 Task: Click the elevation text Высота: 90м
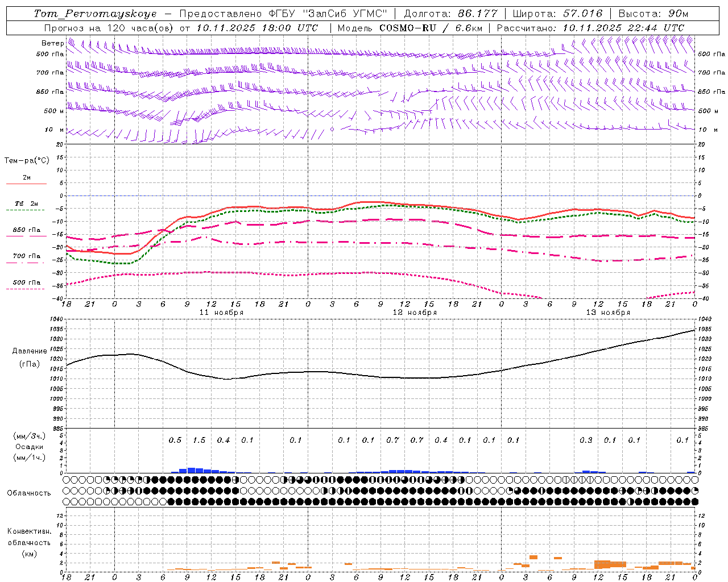pyautogui.click(x=653, y=14)
